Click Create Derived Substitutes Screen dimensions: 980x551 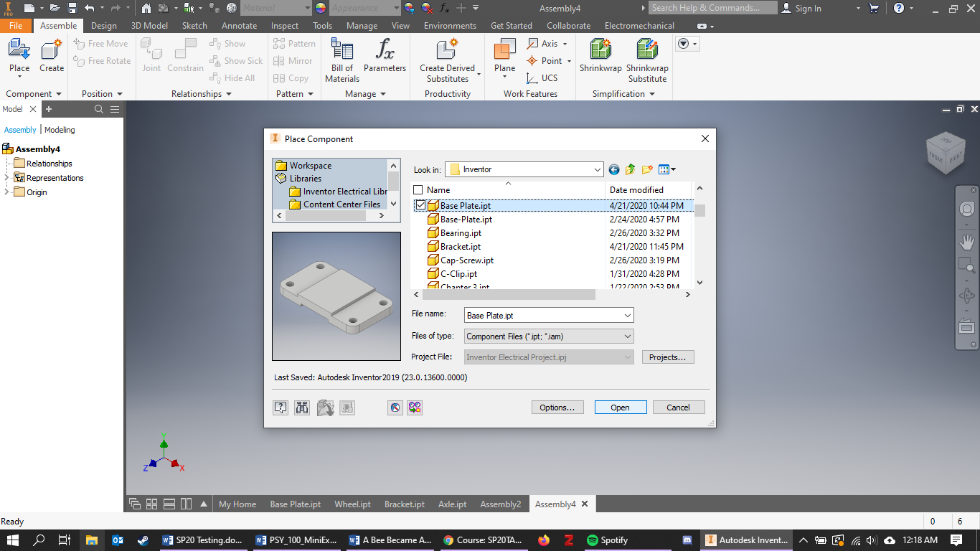[x=447, y=60]
